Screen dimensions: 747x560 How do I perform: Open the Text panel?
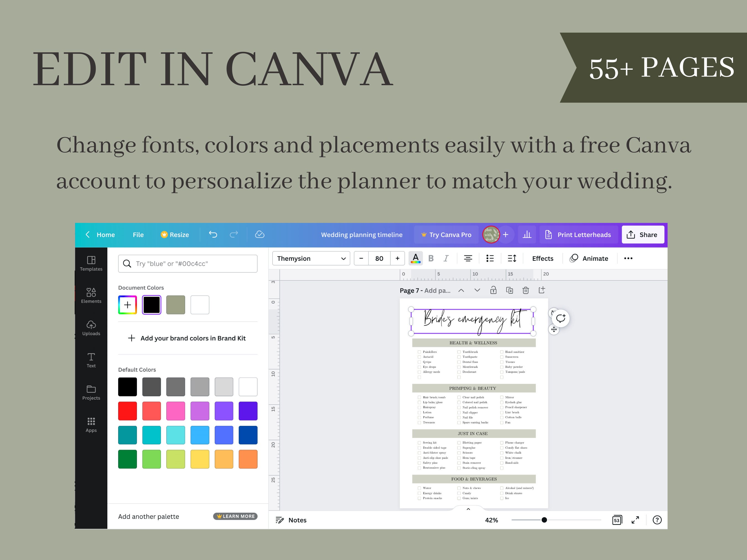[x=91, y=361]
